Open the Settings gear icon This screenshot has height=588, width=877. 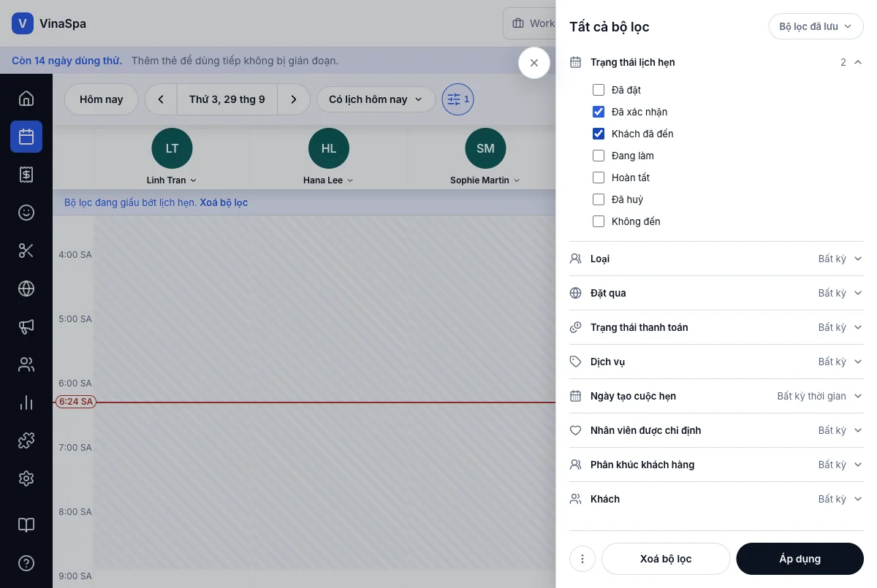tap(26, 478)
